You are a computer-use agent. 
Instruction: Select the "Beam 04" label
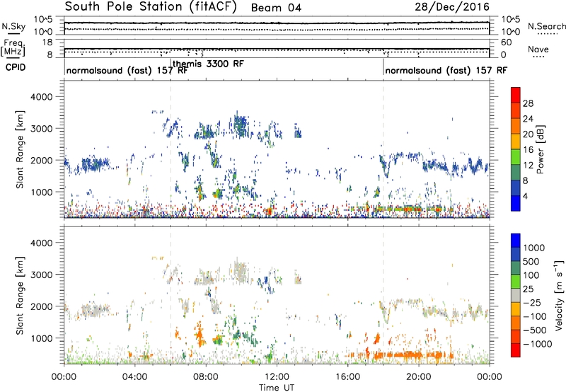276,8
